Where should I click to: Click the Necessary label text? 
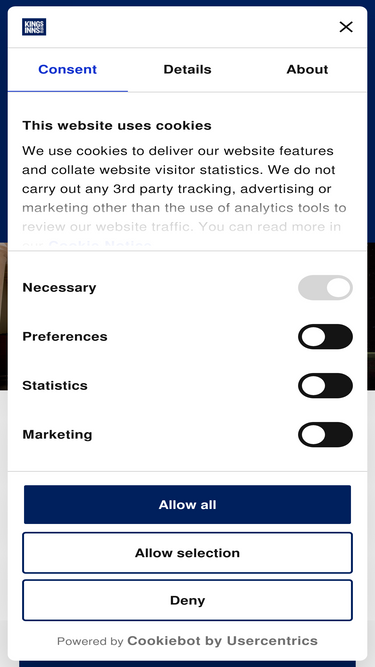pyautogui.click(x=59, y=288)
